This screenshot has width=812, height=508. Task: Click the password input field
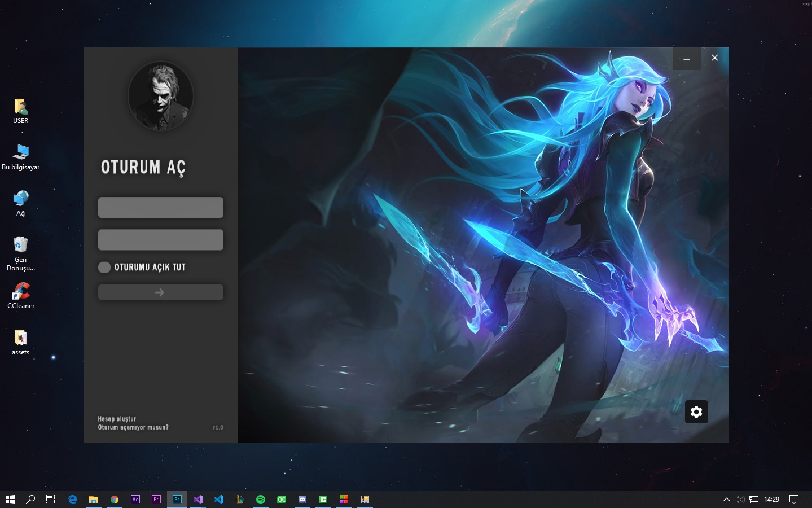click(161, 239)
